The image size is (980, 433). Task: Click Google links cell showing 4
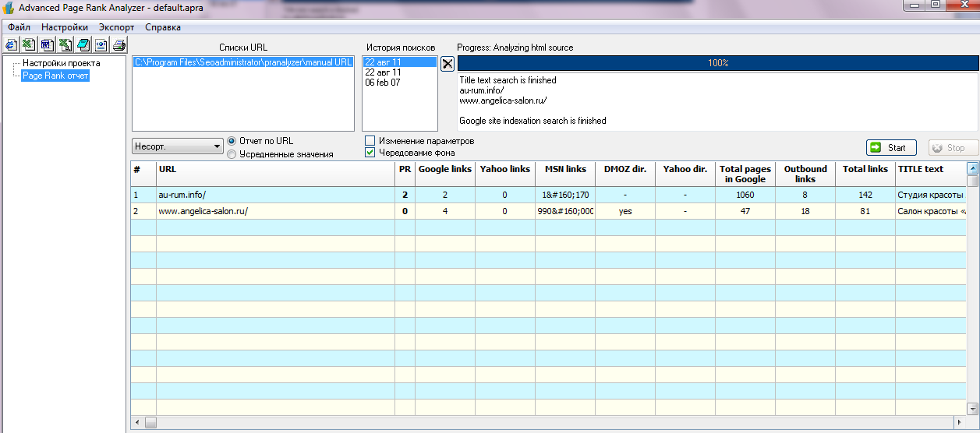pyautogui.click(x=445, y=211)
